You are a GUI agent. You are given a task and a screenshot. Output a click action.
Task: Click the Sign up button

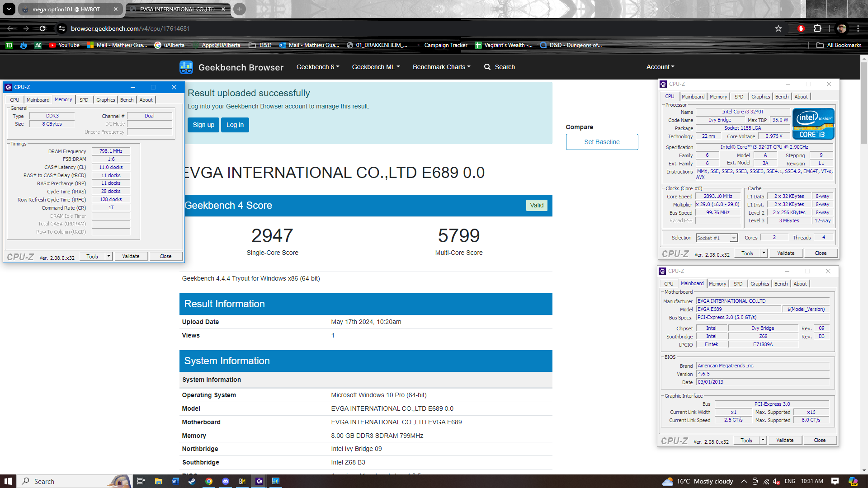(x=203, y=125)
